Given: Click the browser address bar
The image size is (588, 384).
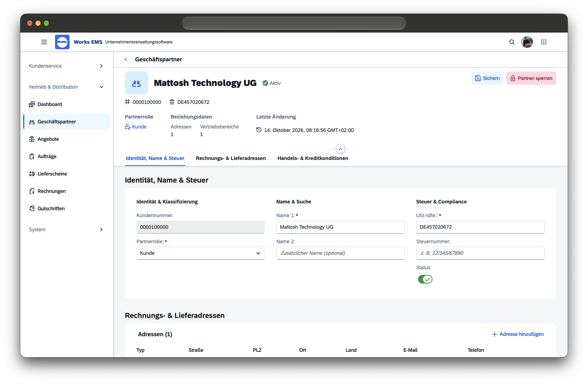Looking at the screenshot, I should point(294,23).
